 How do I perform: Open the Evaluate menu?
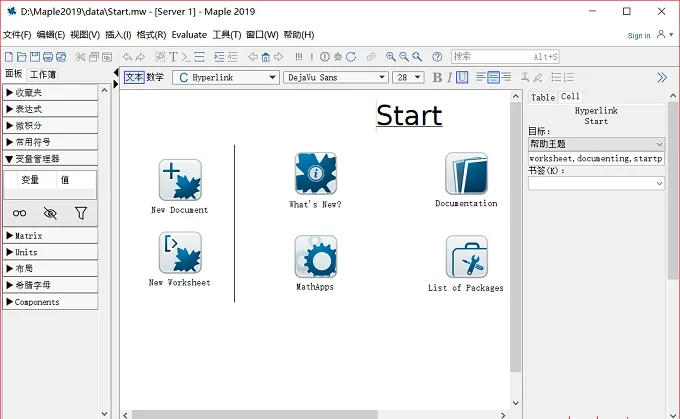click(x=189, y=35)
